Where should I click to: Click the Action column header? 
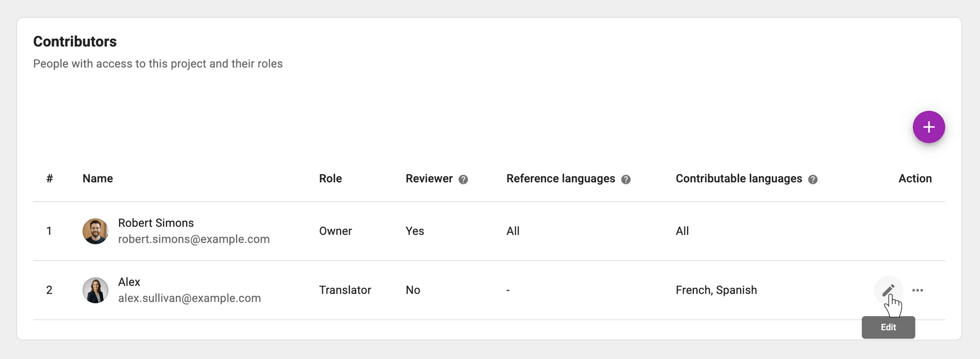(x=915, y=178)
